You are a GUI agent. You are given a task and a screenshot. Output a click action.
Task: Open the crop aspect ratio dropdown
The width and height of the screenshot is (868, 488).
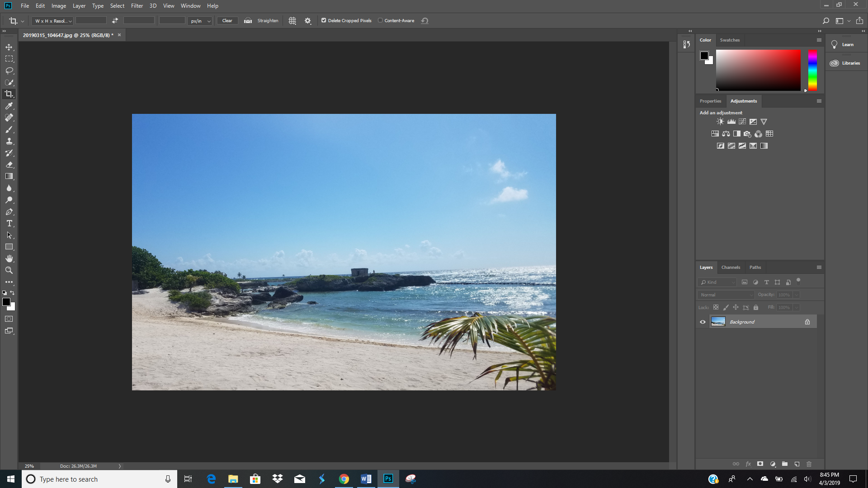[52, 21]
